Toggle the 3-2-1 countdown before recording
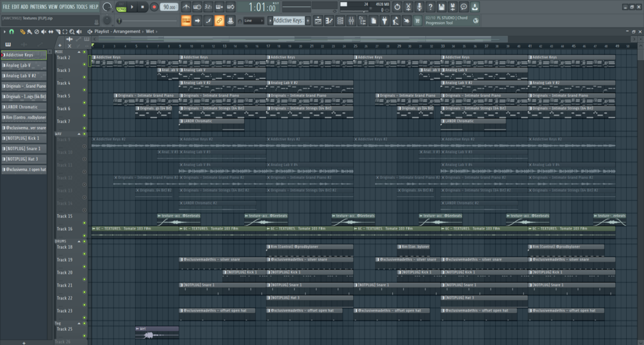Image resolution: width=644 pixels, height=345 pixels. click(x=208, y=7)
